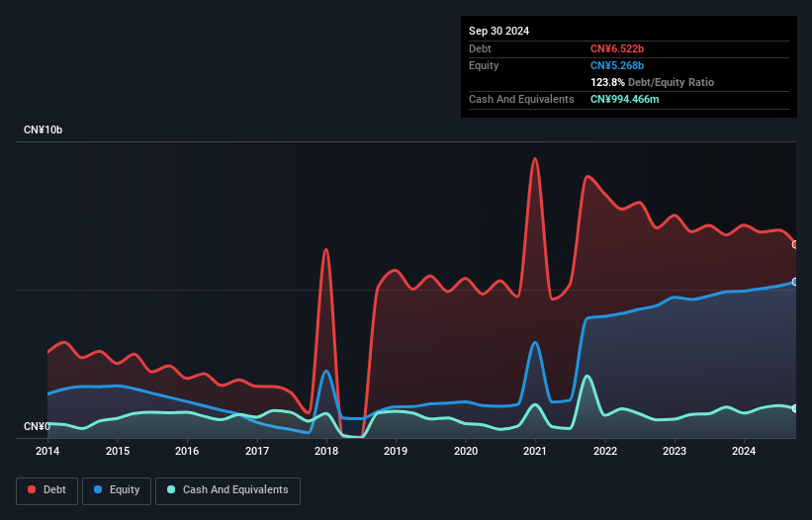The height and width of the screenshot is (520, 812).
Task: Click the 123.8% Debt/Equity Ratio text
Action: click(652, 82)
